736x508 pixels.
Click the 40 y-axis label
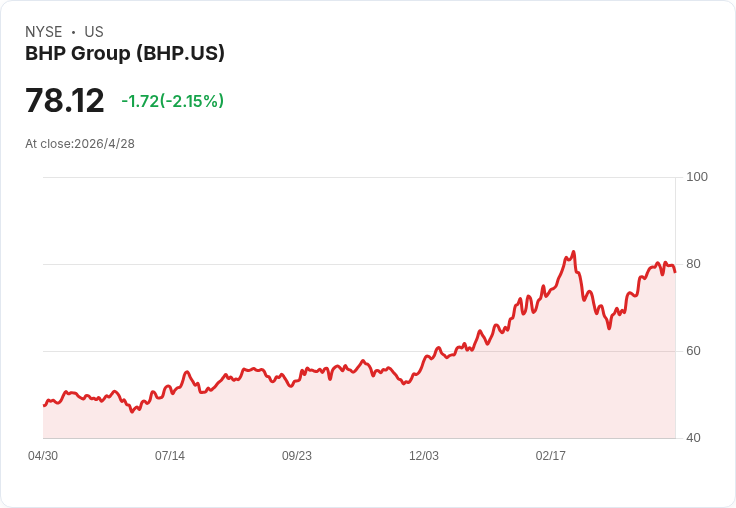coord(693,438)
